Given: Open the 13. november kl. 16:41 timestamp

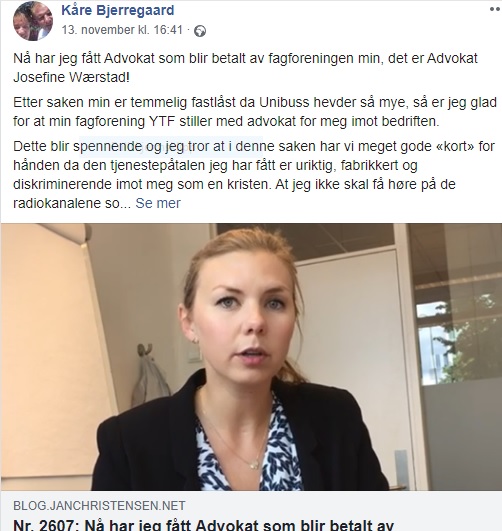Looking at the screenshot, I should (x=122, y=30).
